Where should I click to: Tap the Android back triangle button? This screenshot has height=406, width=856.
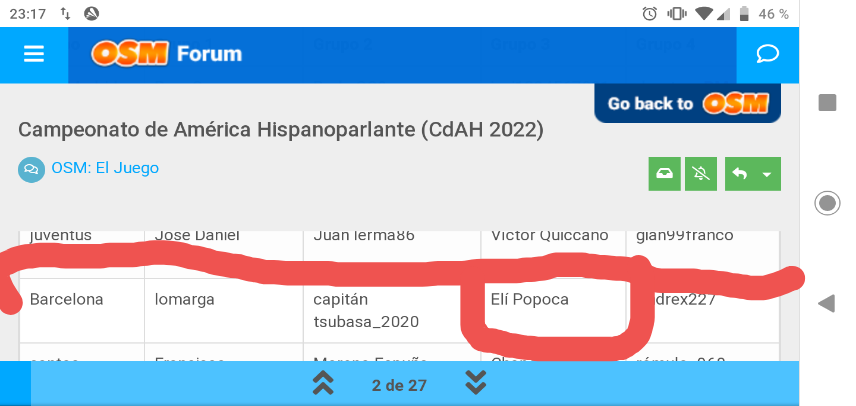[827, 303]
